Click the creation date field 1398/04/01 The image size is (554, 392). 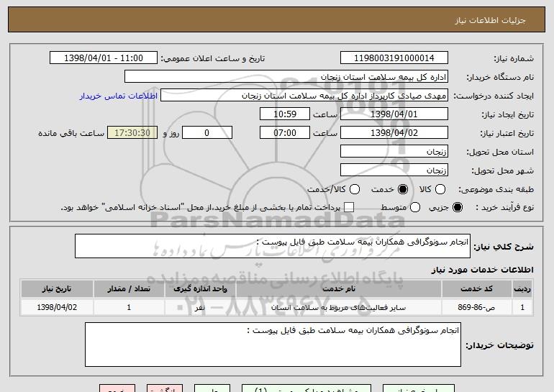point(394,114)
